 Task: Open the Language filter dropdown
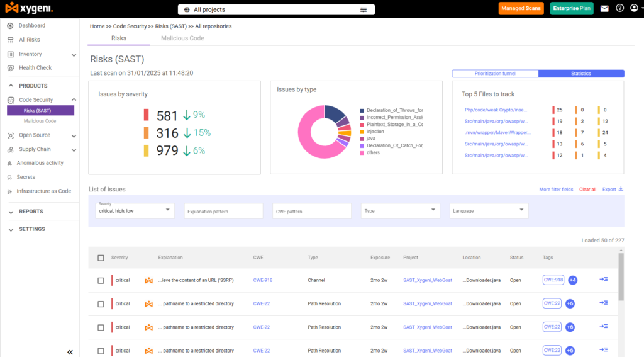489,210
